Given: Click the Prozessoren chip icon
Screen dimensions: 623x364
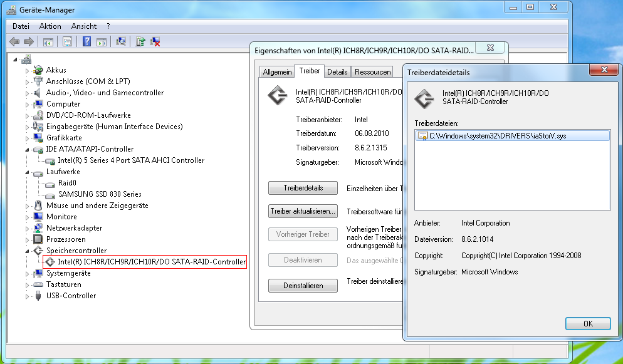Looking at the screenshot, I should (38, 239).
